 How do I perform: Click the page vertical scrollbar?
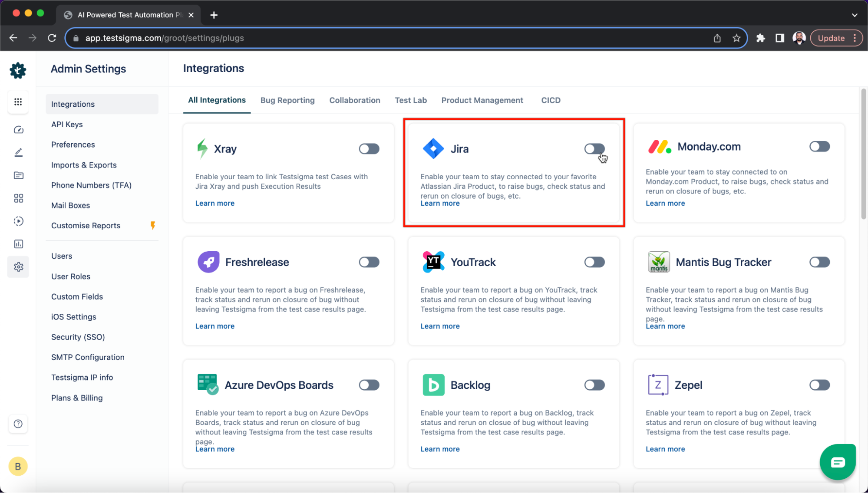point(864,154)
